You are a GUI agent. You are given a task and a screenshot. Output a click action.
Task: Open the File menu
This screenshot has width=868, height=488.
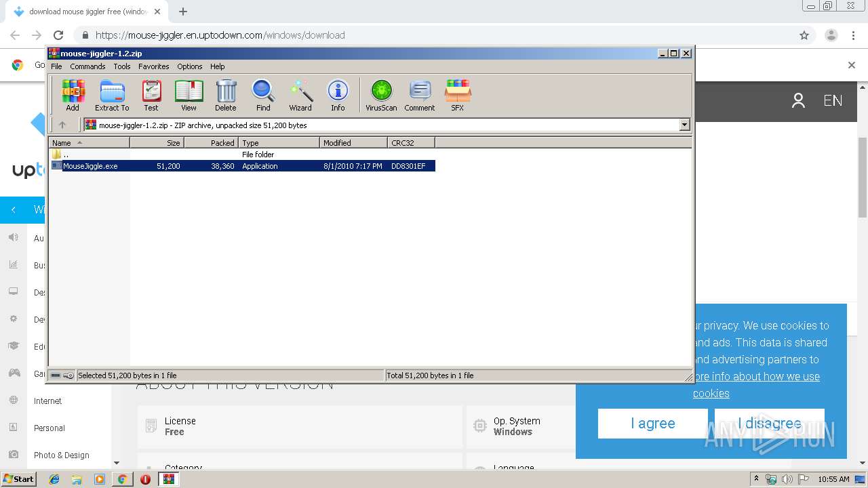point(56,66)
